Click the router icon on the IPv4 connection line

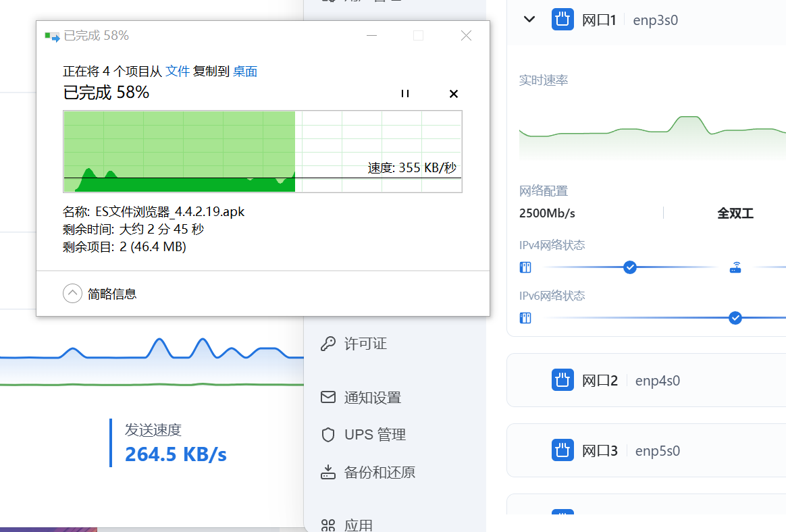735,266
